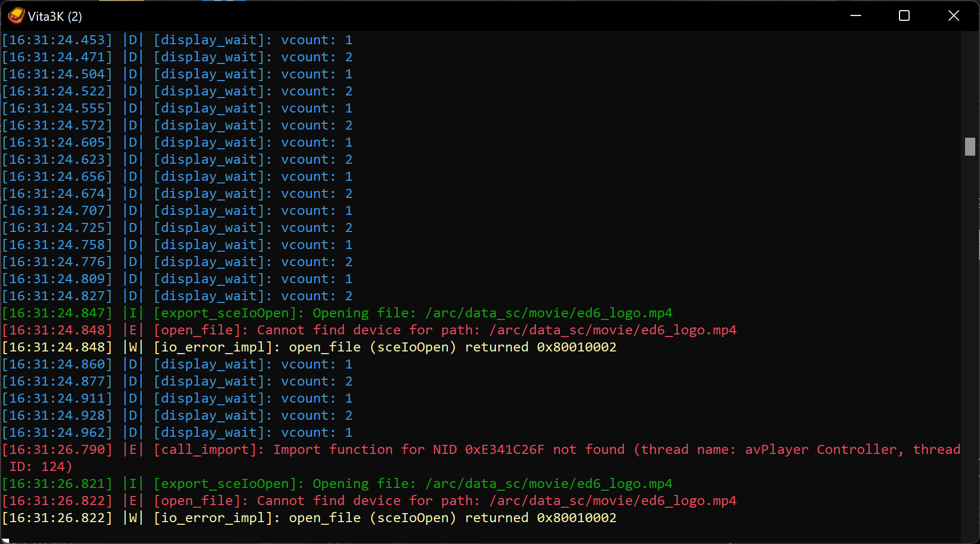The height and width of the screenshot is (544, 980).
Task: Minimize the Vita3K console window
Action: pyautogui.click(x=856, y=16)
